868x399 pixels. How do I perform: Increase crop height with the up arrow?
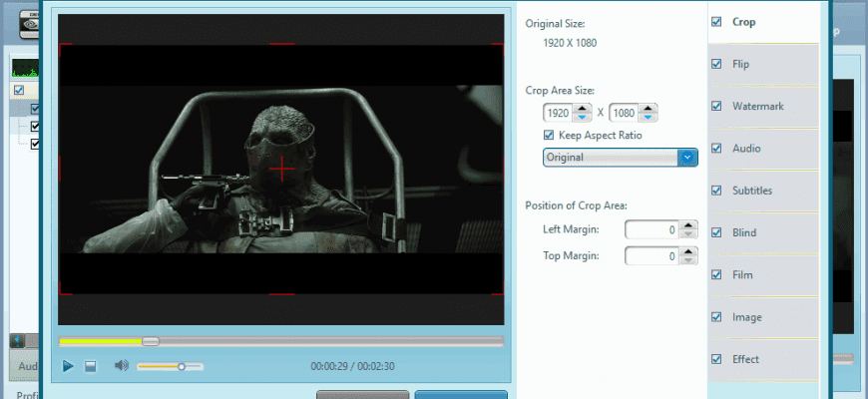648,109
